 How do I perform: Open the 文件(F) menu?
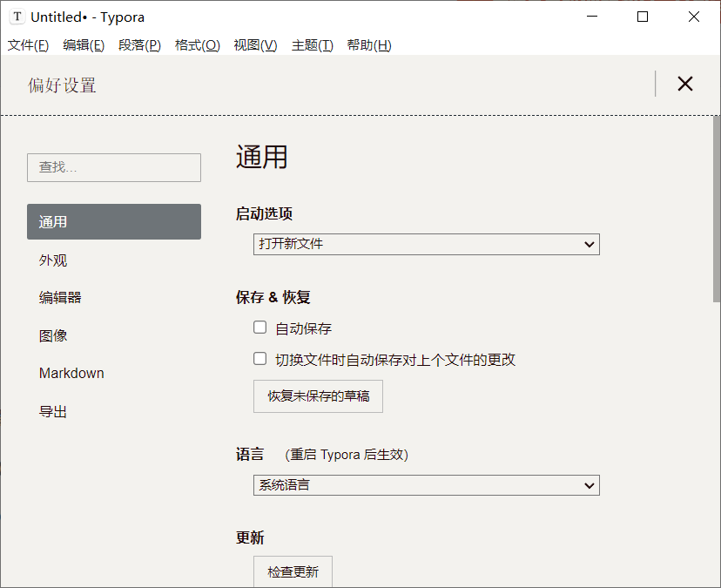[x=28, y=45]
